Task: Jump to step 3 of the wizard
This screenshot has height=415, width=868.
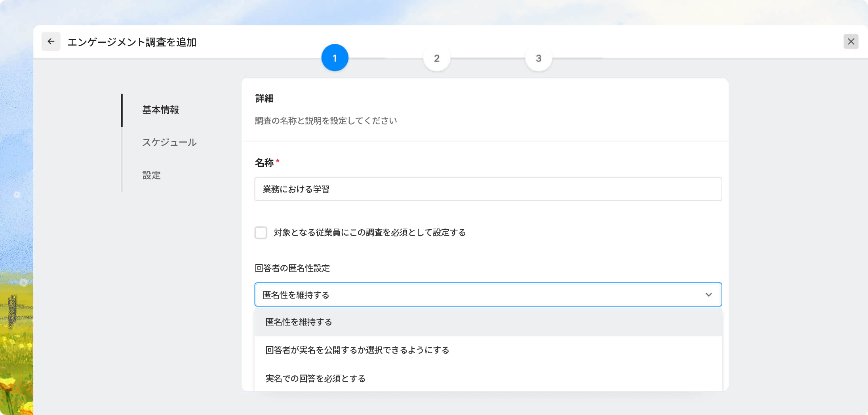Action: pyautogui.click(x=539, y=59)
